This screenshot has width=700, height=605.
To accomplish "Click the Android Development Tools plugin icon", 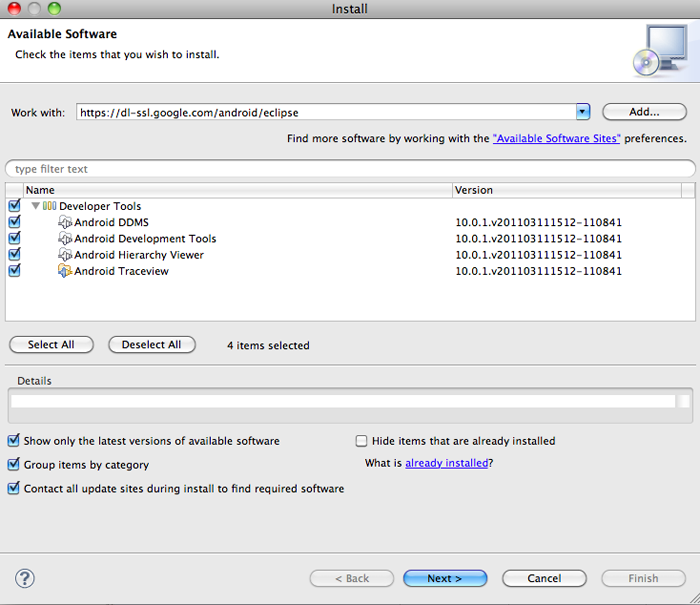I will [x=66, y=239].
